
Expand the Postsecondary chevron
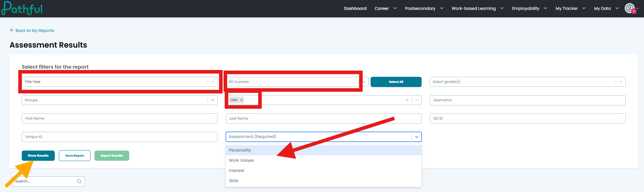pyautogui.click(x=442, y=8)
